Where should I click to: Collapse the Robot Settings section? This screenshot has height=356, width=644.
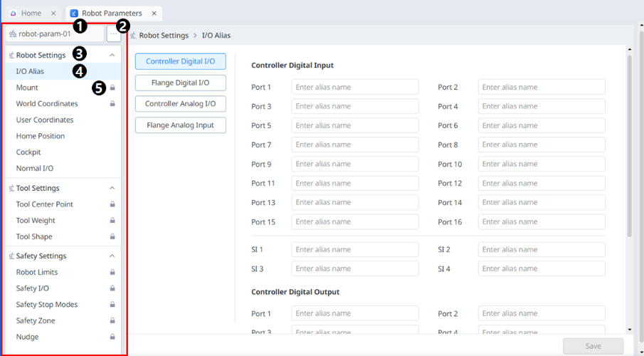(x=112, y=55)
